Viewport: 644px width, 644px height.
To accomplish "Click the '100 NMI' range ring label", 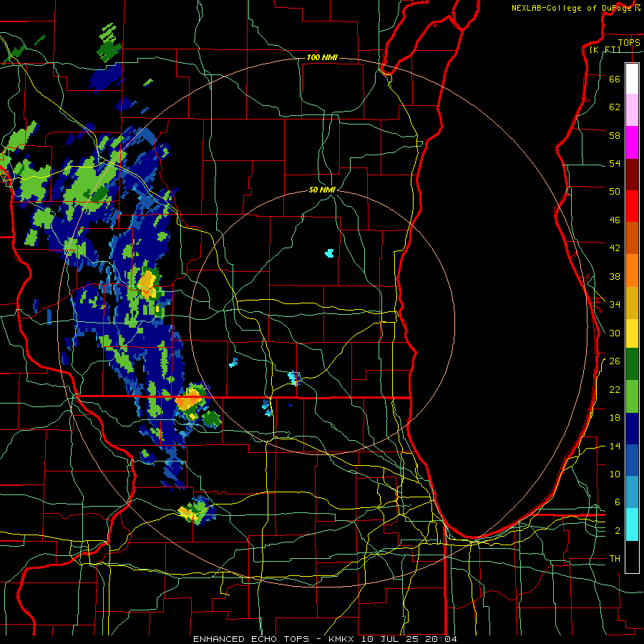I will click(322, 57).
